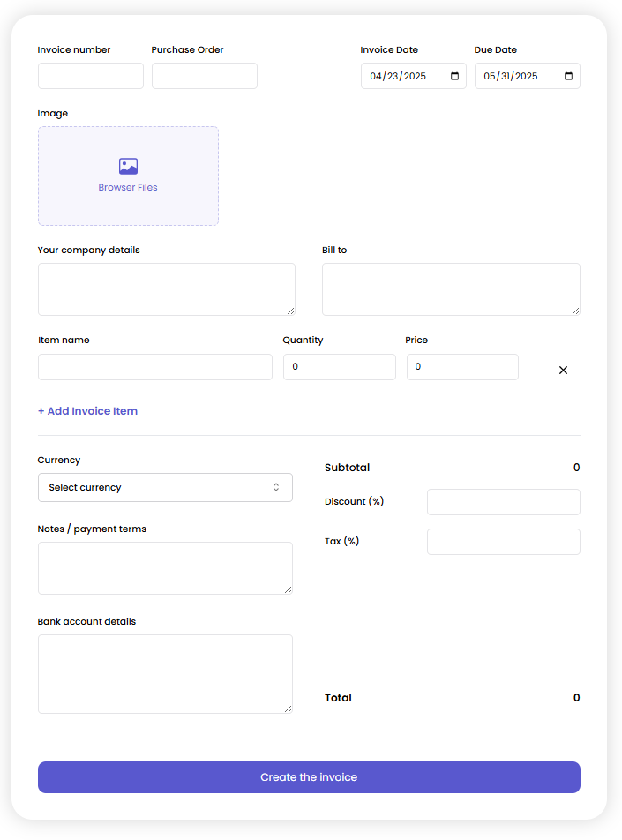Focus the Purchase Order field
This screenshot has width=622, height=840.
[x=204, y=76]
